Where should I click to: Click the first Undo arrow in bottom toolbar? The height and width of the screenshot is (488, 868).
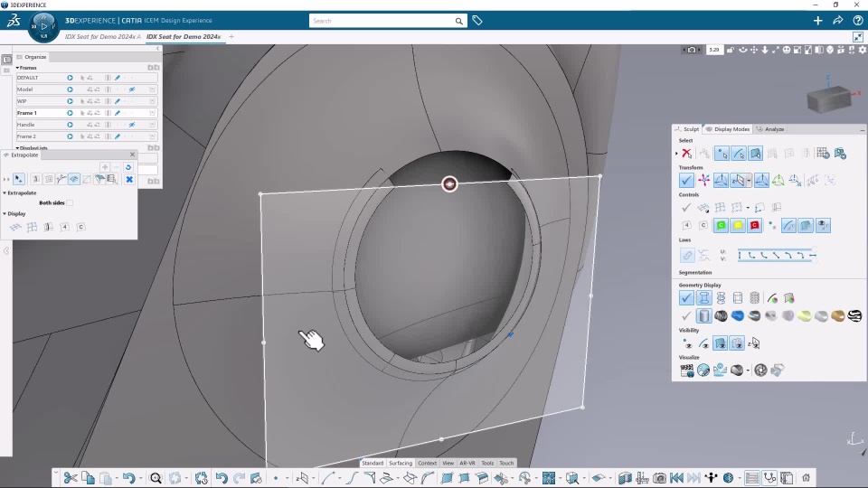pos(128,478)
